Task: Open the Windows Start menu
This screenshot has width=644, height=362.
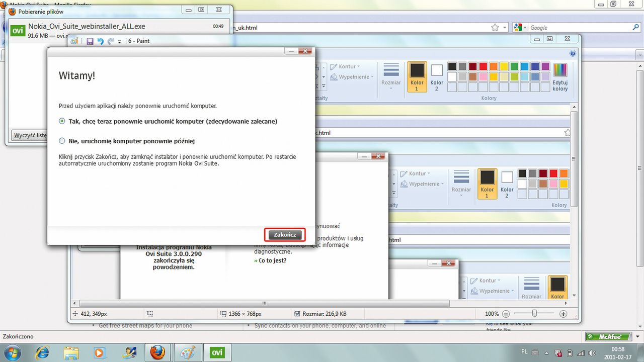Action: click(x=12, y=352)
